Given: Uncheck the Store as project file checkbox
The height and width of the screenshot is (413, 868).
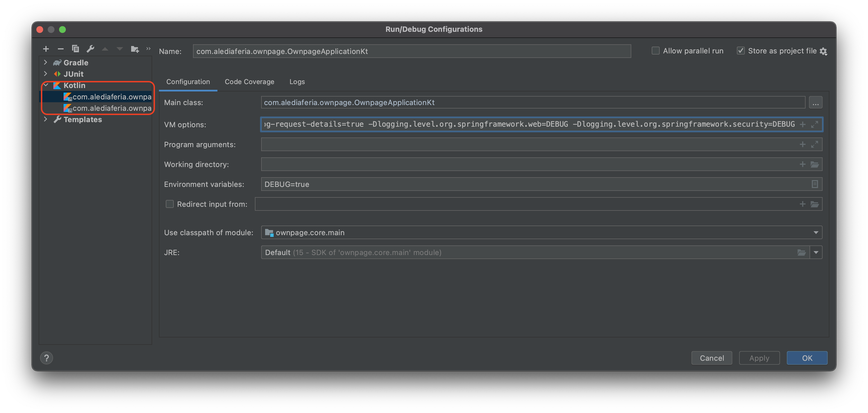Looking at the screenshot, I should point(741,51).
